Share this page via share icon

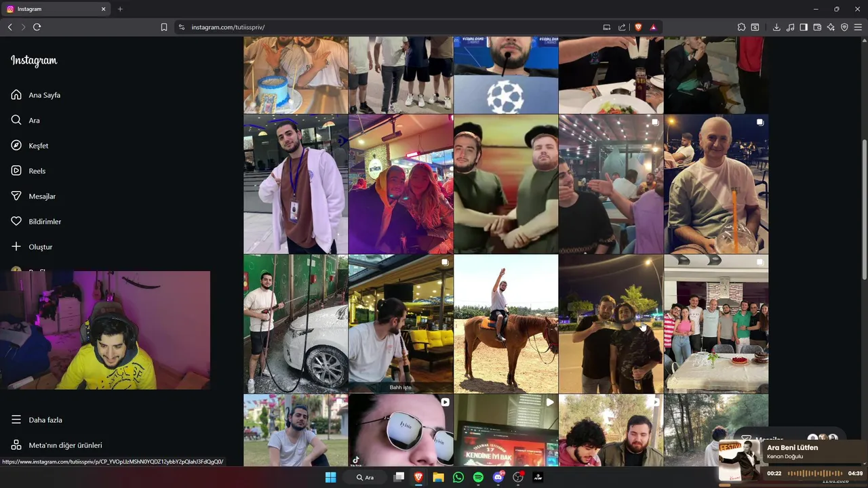[622, 27]
